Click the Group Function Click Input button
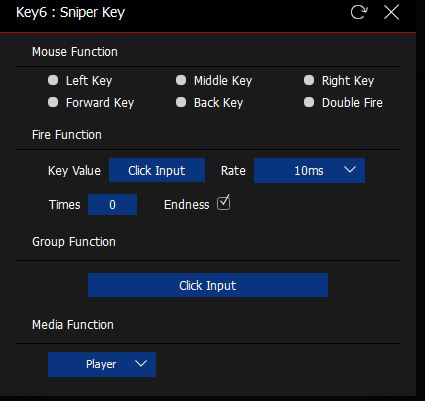The image size is (425, 401). coord(208,285)
